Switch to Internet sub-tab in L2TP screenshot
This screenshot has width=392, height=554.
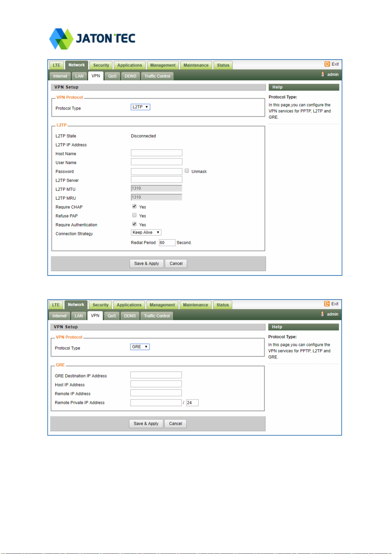pyautogui.click(x=60, y=76)
